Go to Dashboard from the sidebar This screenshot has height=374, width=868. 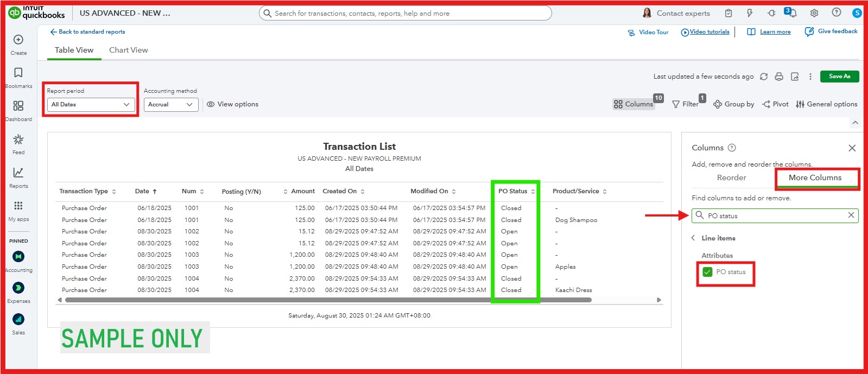coord(18,111)
